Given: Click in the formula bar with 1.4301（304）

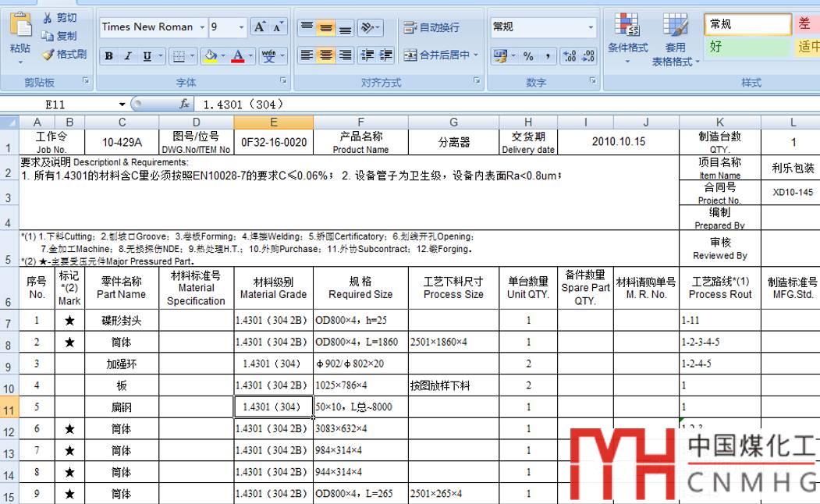Looking at the screenshot, I should [x=506, y=105].
